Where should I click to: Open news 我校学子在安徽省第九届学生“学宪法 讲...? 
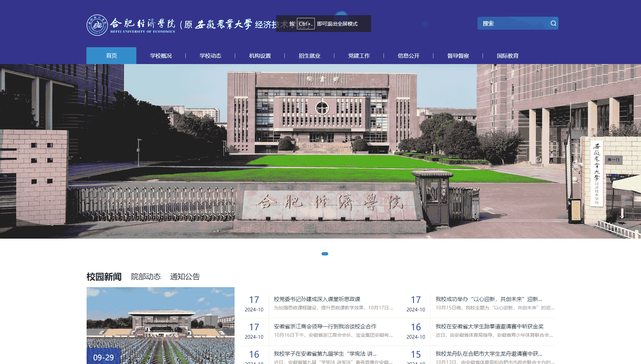pyautogui.click(x=325, y=354)
